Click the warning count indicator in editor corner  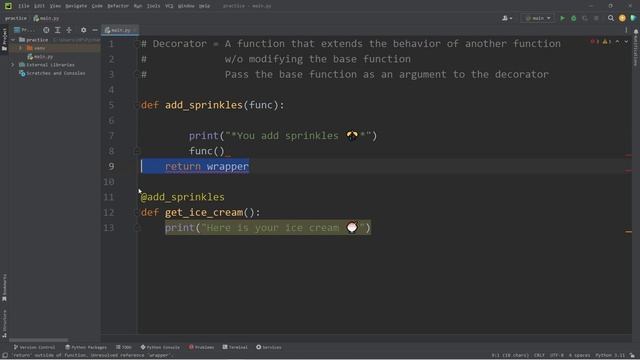click(607, 42)
